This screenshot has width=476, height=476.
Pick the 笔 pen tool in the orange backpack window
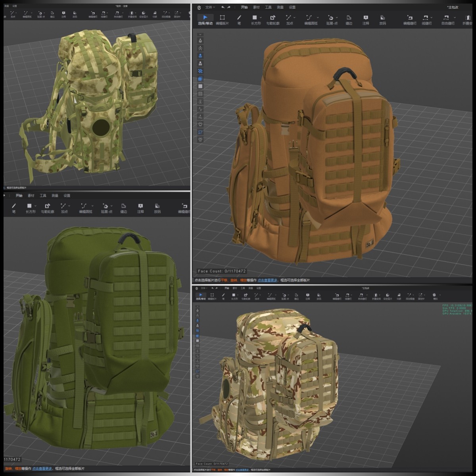point(239,19)
